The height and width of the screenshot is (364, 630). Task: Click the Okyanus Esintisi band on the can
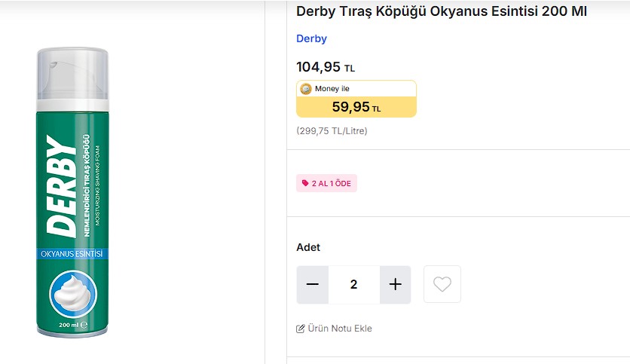tap(72, 253)
